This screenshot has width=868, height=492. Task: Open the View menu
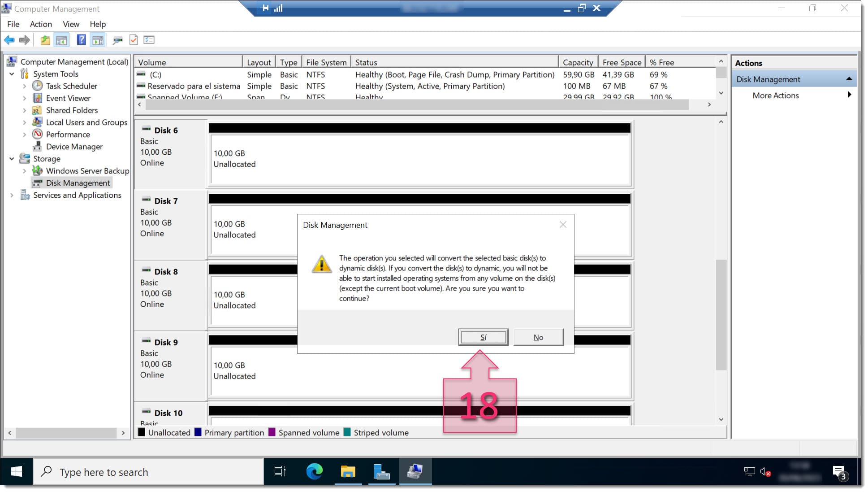(71, 24)
